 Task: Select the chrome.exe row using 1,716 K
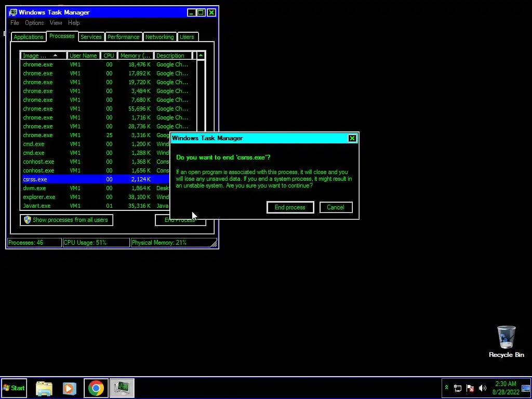[108, 118]
